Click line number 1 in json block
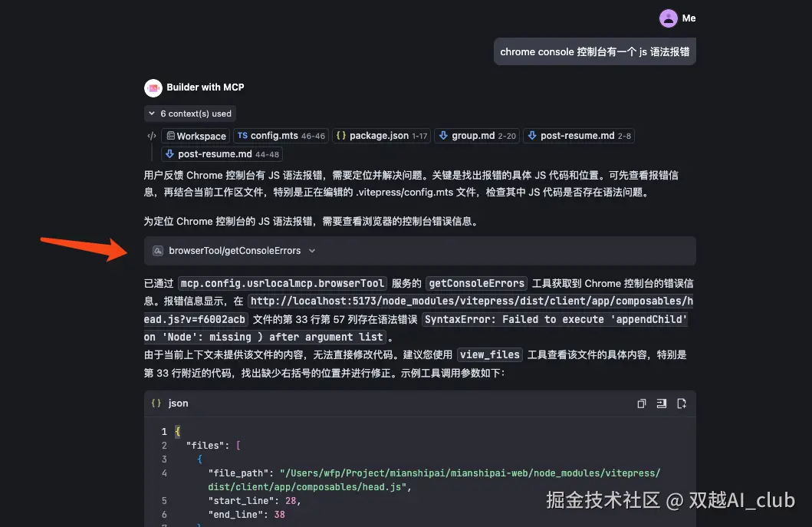 click(x=164, y=432)
